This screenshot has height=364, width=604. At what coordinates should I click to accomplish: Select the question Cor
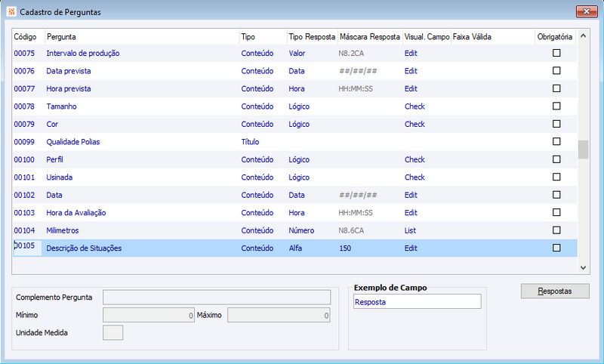pyautogui.click(x=52, y=124)
